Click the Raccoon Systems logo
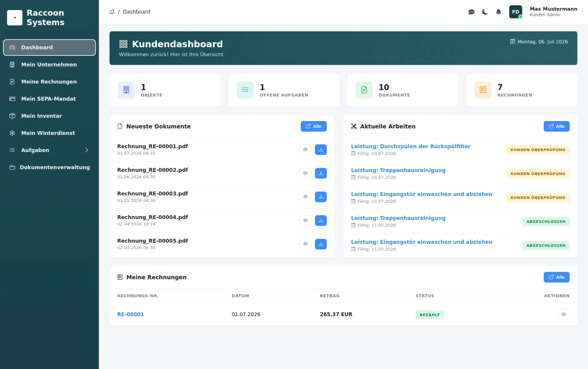588x369 pixels. [x=15, y=18]
